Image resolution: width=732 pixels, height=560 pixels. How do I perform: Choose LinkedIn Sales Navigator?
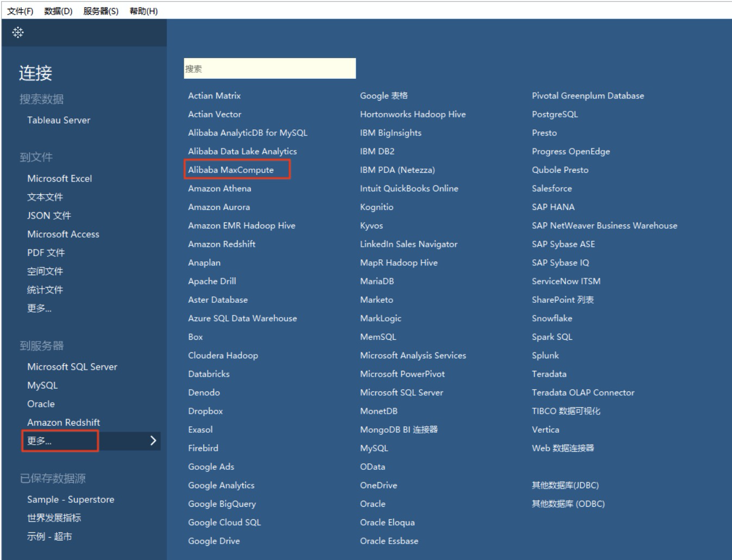point(408,244)
